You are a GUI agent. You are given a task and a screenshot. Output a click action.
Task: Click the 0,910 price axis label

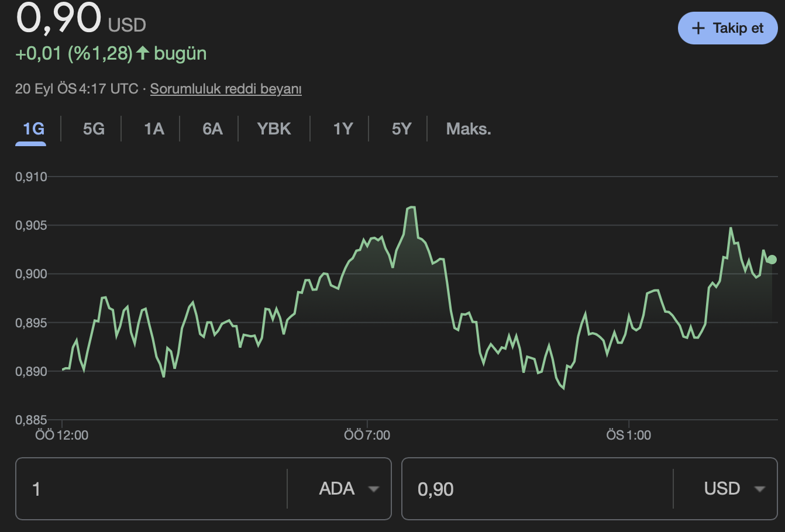point(31,177)
